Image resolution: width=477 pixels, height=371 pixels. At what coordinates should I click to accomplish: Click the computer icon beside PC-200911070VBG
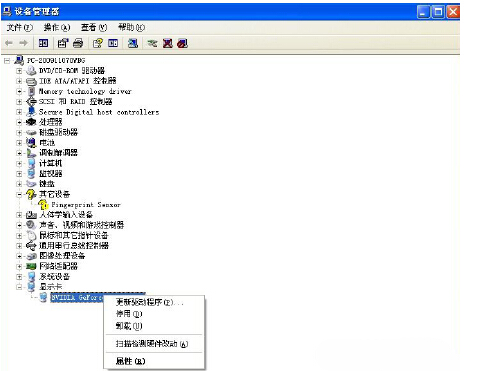coord(19,60)
